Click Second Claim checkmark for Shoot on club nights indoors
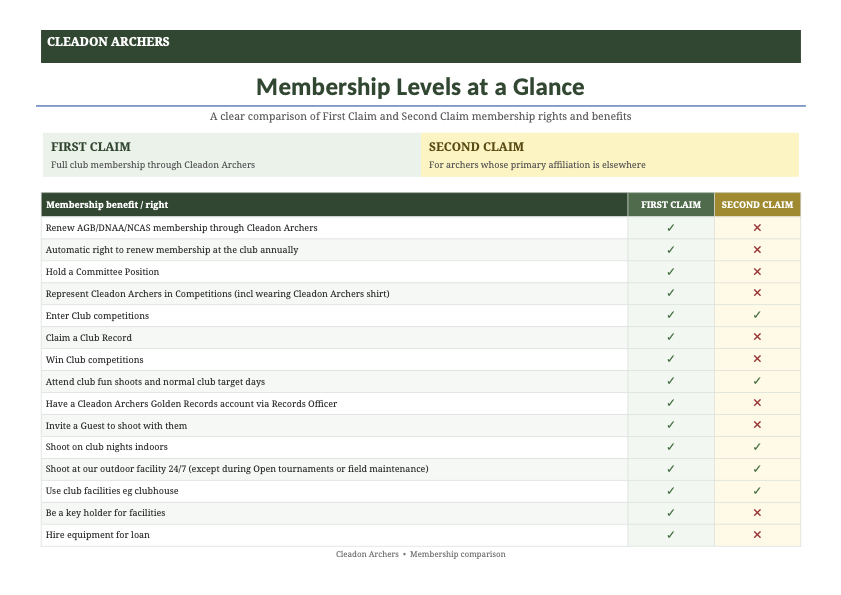This screenshot has height=595, width=841. click(x=757, y=447)
